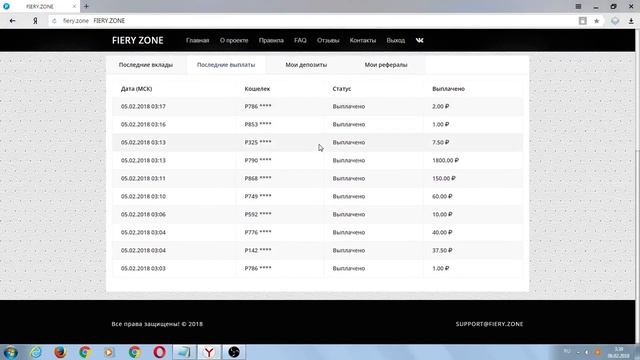Switch to Yandex Browser in the taskbar
Image resolution: width=640 pixels, height=360 pixels.
(x=209, y=352)
